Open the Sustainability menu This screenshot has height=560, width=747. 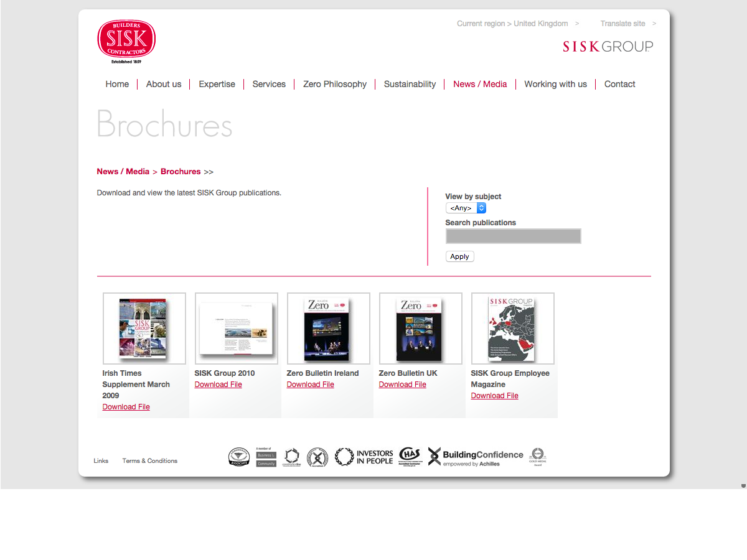pos(410,84)
